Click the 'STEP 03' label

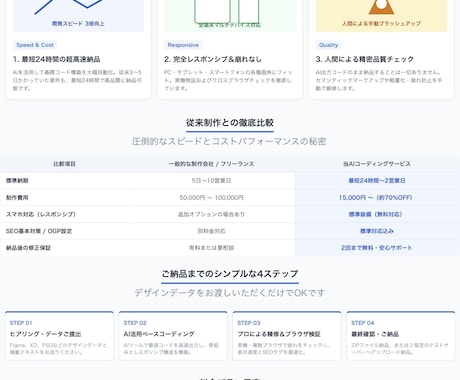[x=249, y=323]
